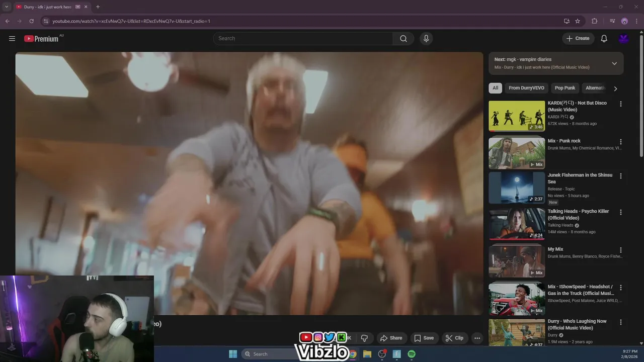Open Mix - Punk rock thumbnail
The width and height of the screenshot is (644, 362).
(x=517, y=153)
